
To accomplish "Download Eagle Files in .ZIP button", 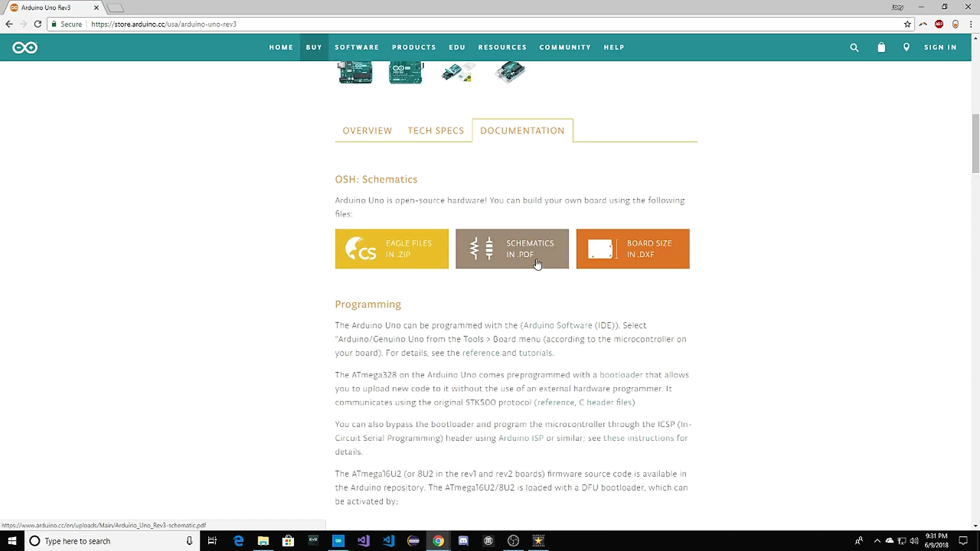I will click(391, 248).
